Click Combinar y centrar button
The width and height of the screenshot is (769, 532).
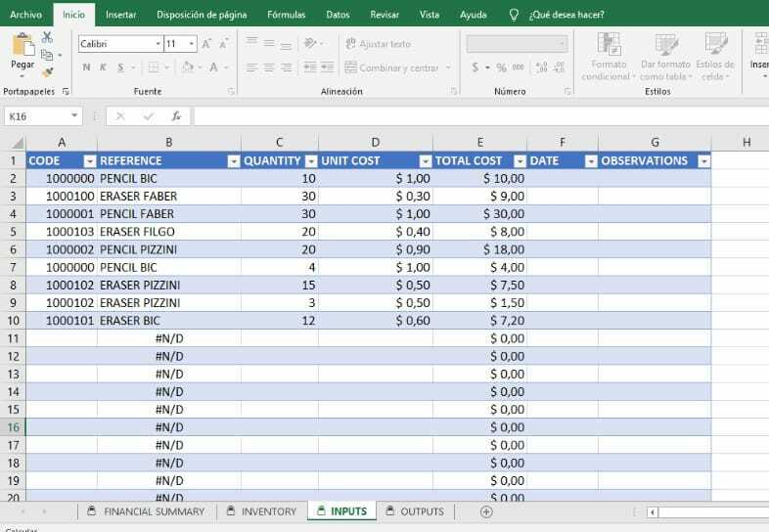392,67
